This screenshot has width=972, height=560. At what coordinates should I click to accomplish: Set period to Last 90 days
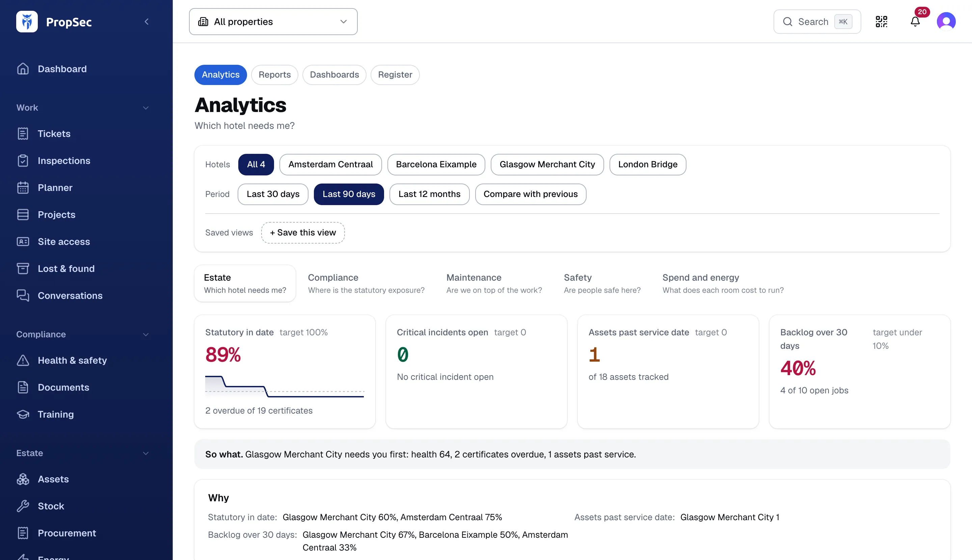coord(349,194)
